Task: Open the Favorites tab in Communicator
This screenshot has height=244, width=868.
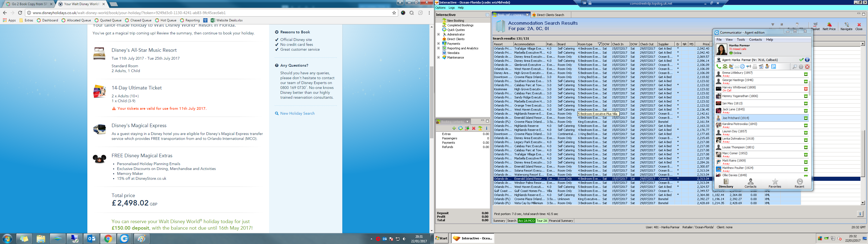Action: (775, 183)
